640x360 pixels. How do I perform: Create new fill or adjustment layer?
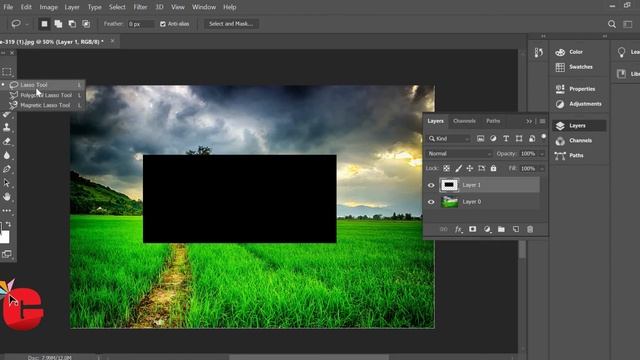click(x=487, y=229)
